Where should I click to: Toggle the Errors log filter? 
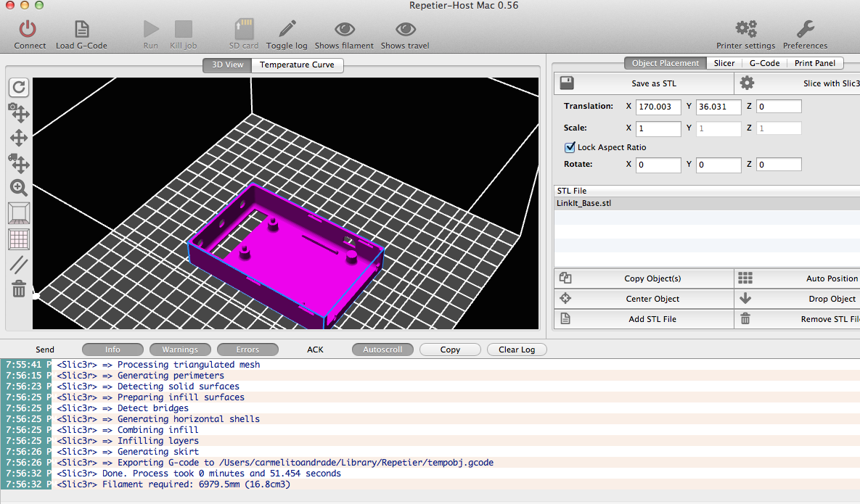click(x=247, y=350)
